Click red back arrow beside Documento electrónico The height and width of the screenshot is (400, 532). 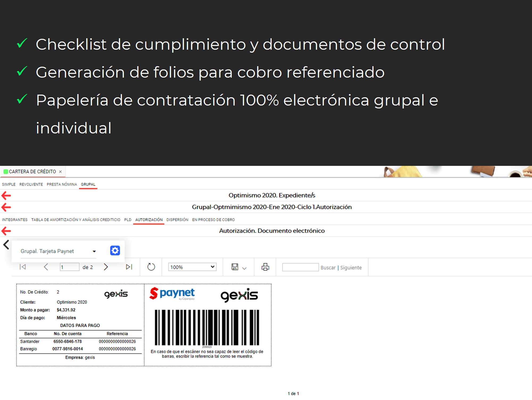coord(6,231)
